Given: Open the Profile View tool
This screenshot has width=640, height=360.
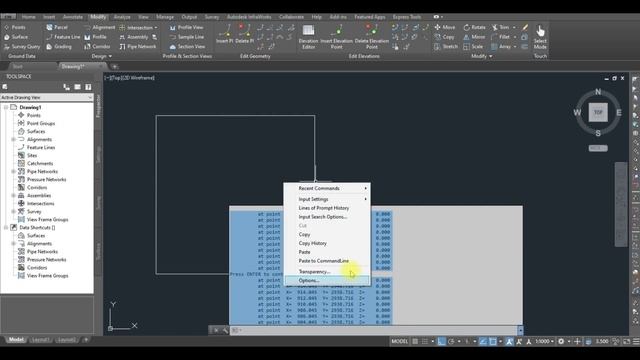Looking at the screenshot, I should click(186, 27).
